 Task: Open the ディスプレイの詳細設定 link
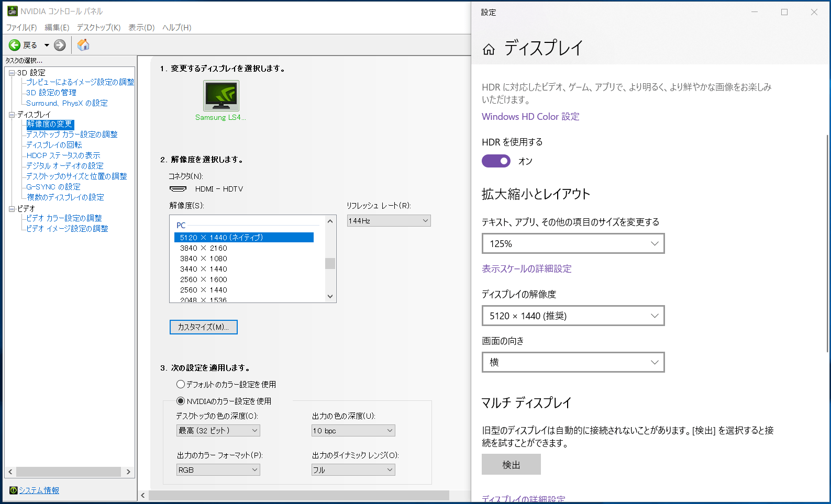pyautogui.click(x=524, y=498)
